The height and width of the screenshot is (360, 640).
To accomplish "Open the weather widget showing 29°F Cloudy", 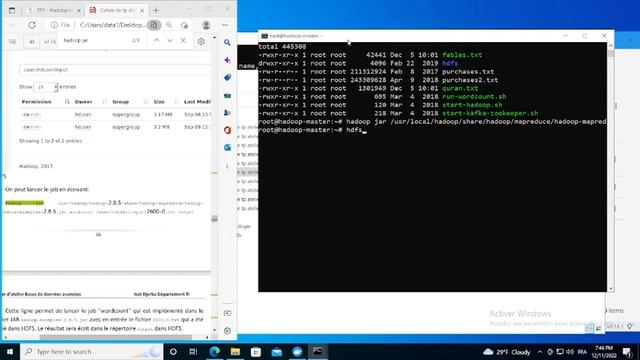I will click(507, 352).
